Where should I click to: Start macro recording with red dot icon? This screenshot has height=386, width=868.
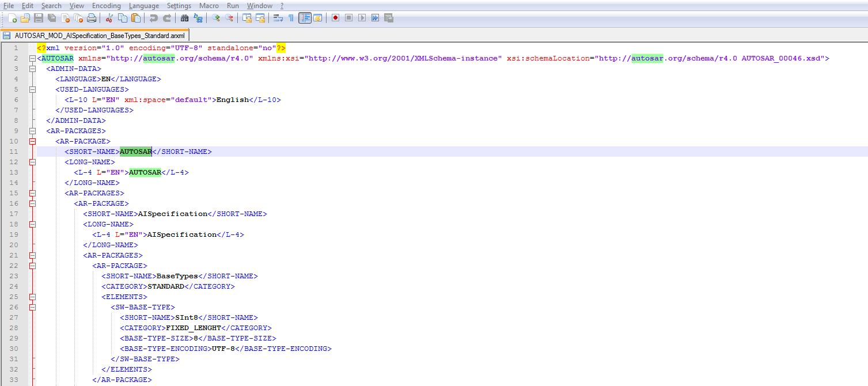tap(335, 18)
